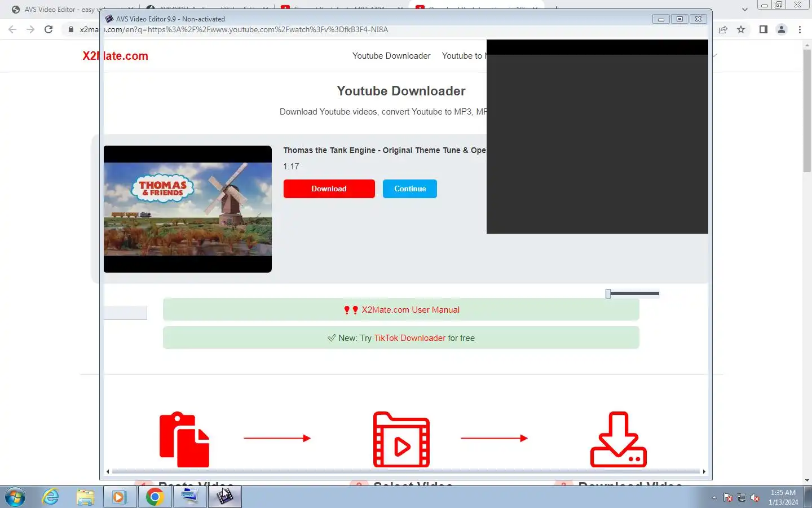
Task: Open the Youtube Downloader nav item
Action: 391,56
